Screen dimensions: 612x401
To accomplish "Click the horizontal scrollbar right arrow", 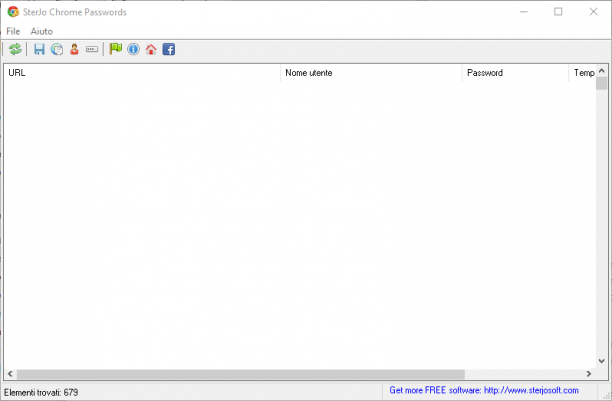I will point(589,374).
